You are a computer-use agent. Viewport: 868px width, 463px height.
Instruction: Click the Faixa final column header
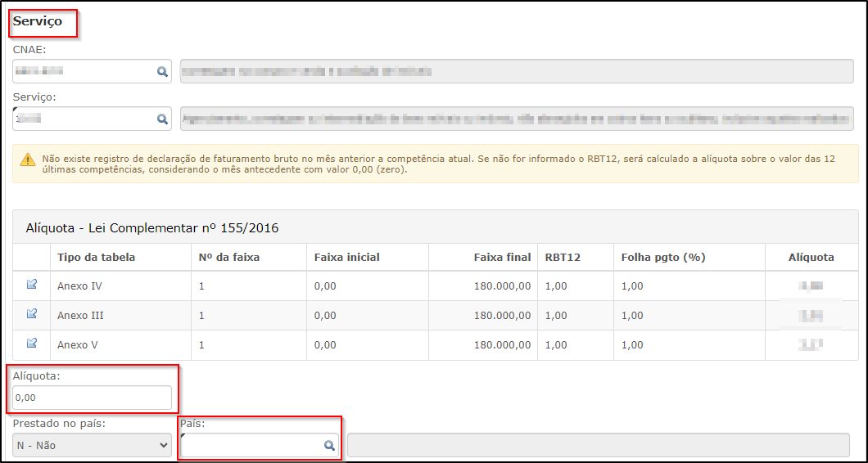pyautogui.click(x=502, y=257)
